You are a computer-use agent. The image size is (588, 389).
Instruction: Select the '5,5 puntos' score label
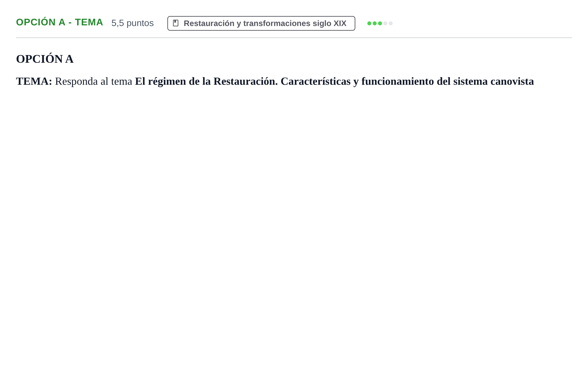tap(132, 23)
